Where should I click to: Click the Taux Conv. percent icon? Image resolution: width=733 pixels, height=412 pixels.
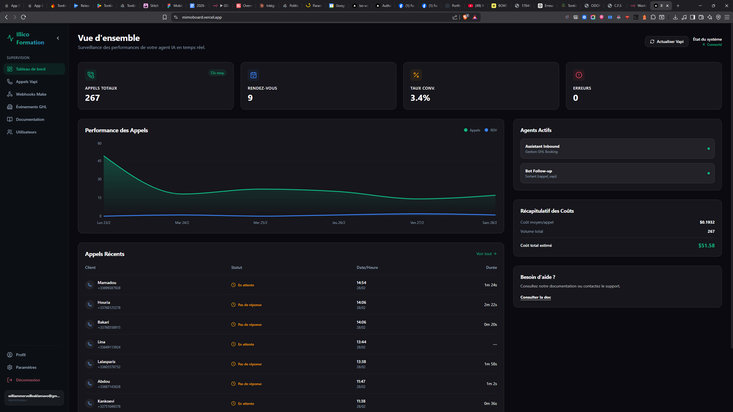pyautogui.click(x=416, y=75)
